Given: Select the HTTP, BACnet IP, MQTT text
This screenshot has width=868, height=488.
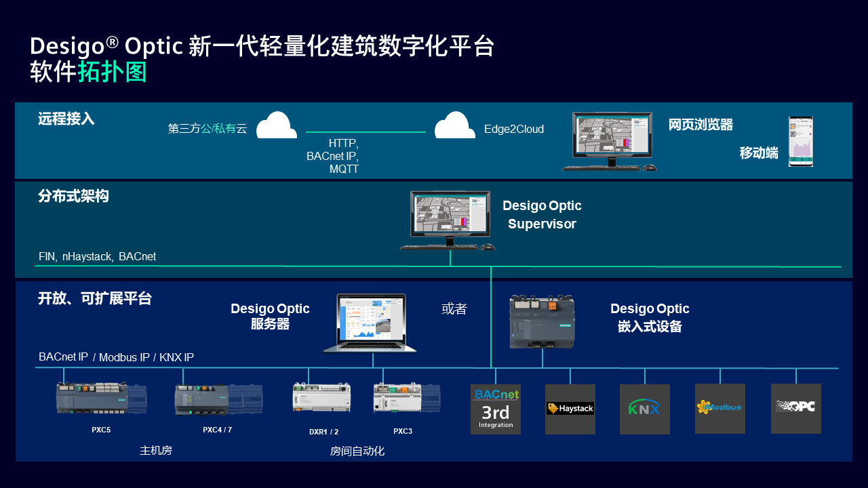Looking at the screenshot, I should click(x=332, y=157).
